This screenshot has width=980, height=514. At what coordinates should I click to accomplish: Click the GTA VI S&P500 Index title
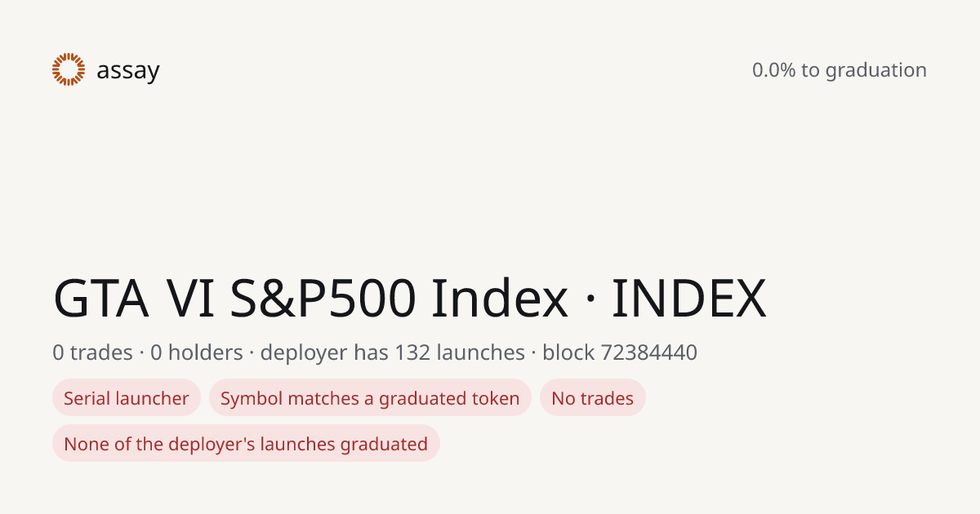pos(310,299)
